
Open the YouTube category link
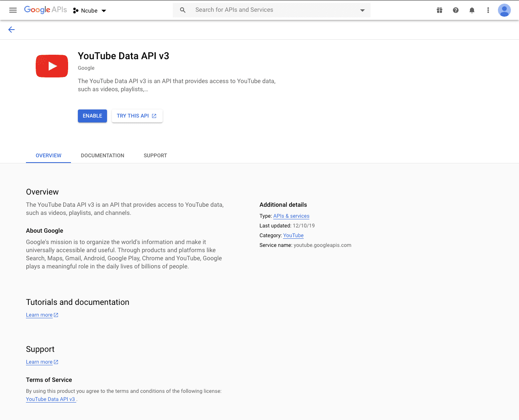coord(293,236)
